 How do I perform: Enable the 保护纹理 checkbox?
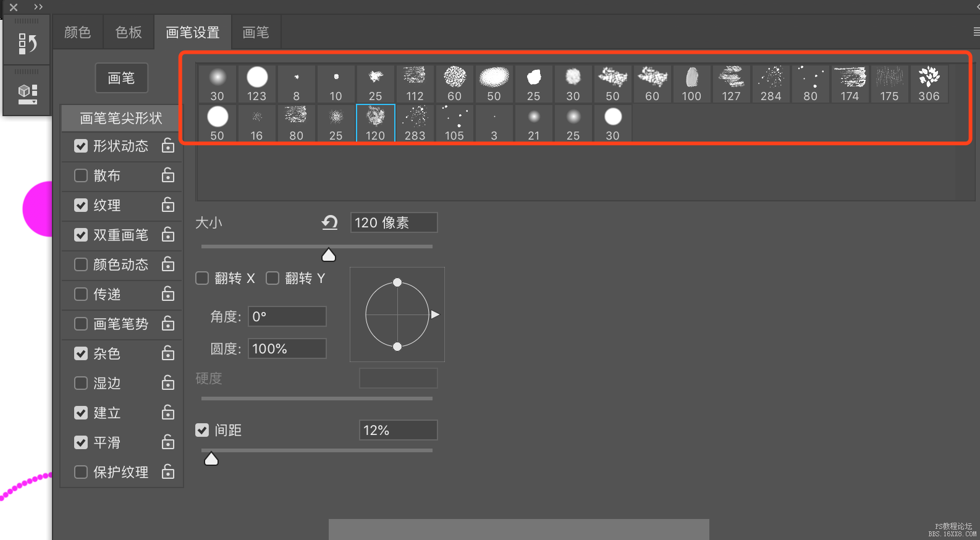[x=81, y=472]
